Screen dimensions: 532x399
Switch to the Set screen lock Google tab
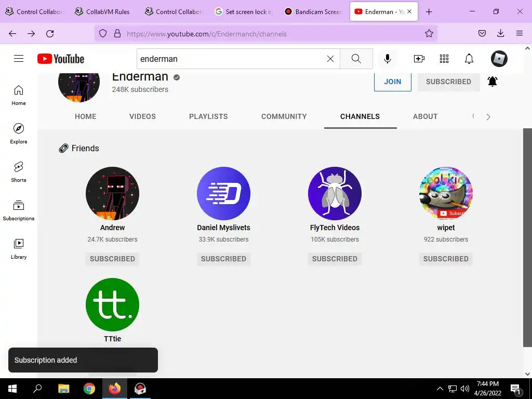pyautogui.click(x=244, y=12)
